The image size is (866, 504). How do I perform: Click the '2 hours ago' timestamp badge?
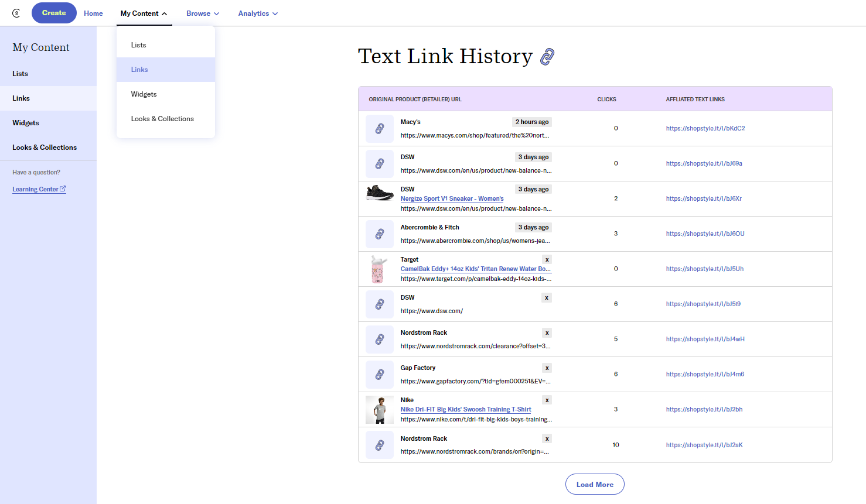click(x=532, y=122)
